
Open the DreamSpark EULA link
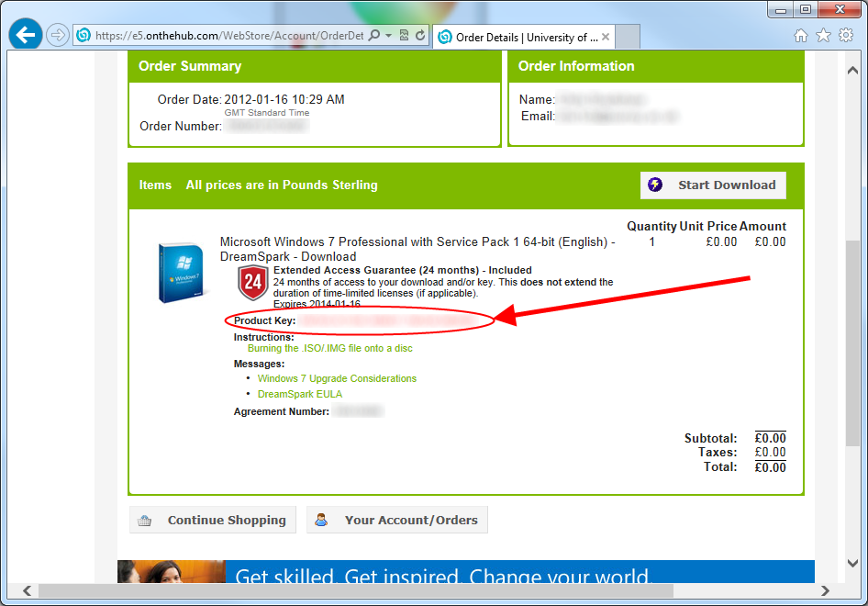point(300,394)
